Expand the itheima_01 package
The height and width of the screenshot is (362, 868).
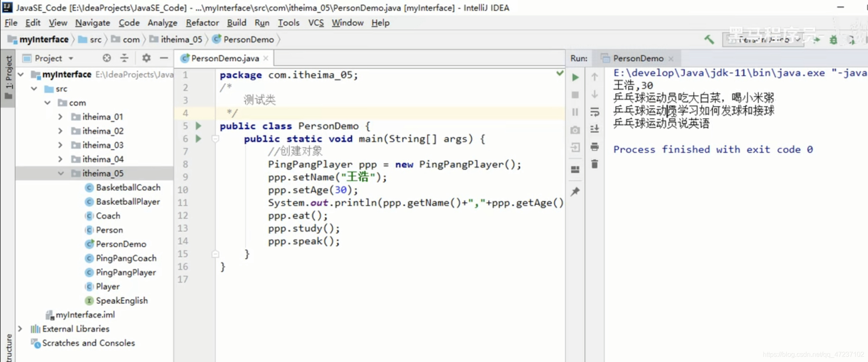tap(60, 117)
